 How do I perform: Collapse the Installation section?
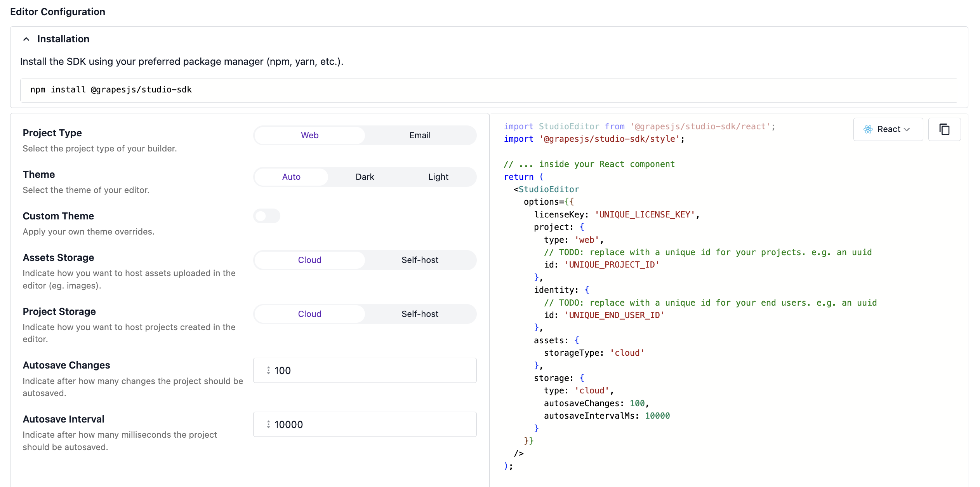tap(26, 39)
